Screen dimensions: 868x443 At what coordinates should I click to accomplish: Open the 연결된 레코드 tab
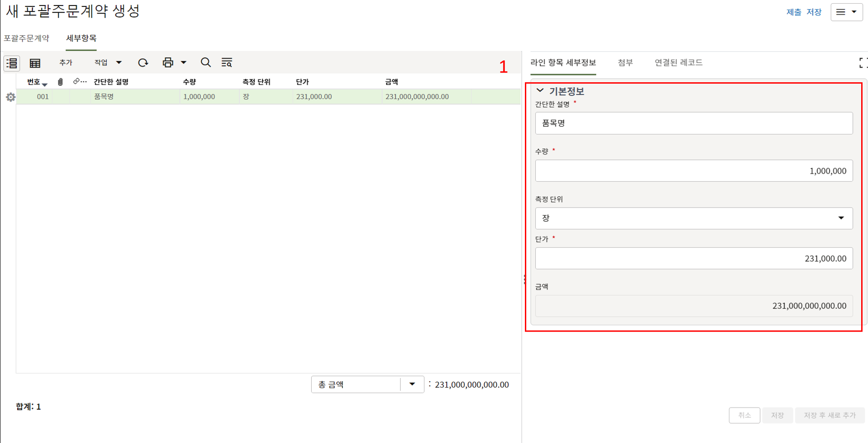(678, 63)
